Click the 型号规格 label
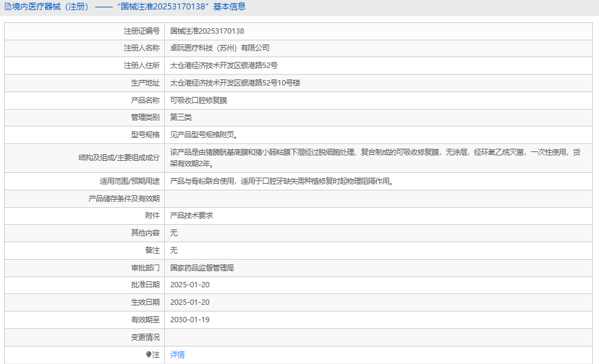 click(145, 135)
